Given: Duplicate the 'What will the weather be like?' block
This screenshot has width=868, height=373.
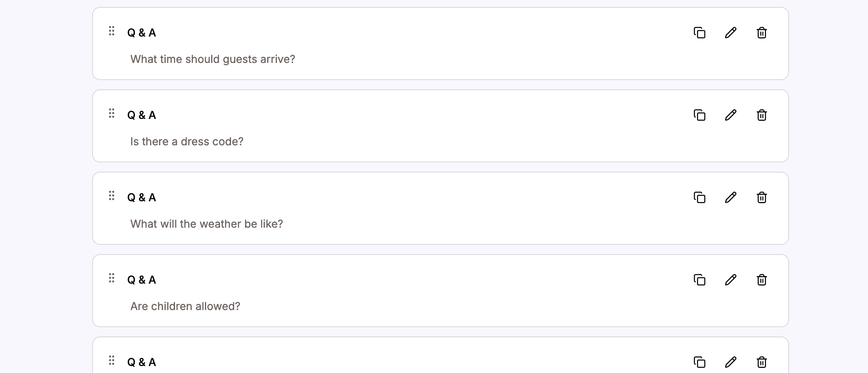Looking at the screenshot, I should [x=700, y=197].
